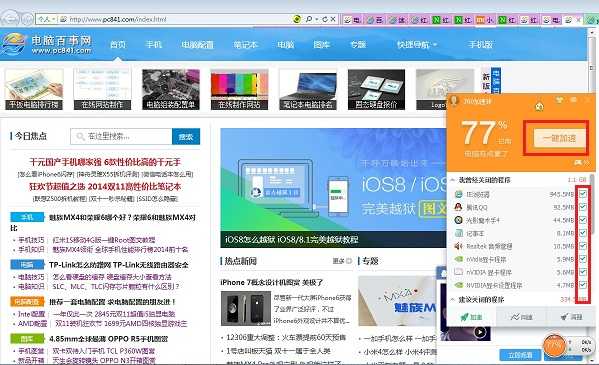Open the 专题 navigation item

358,45
